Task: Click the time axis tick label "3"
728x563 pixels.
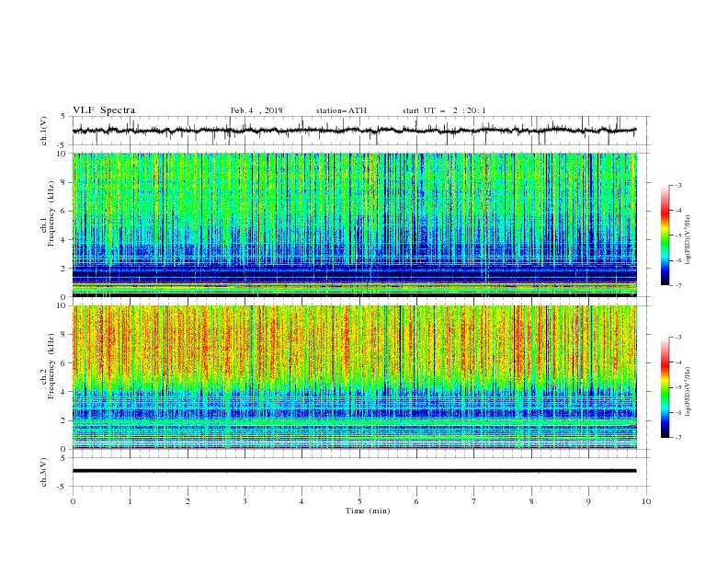Action: pos(245,501)
